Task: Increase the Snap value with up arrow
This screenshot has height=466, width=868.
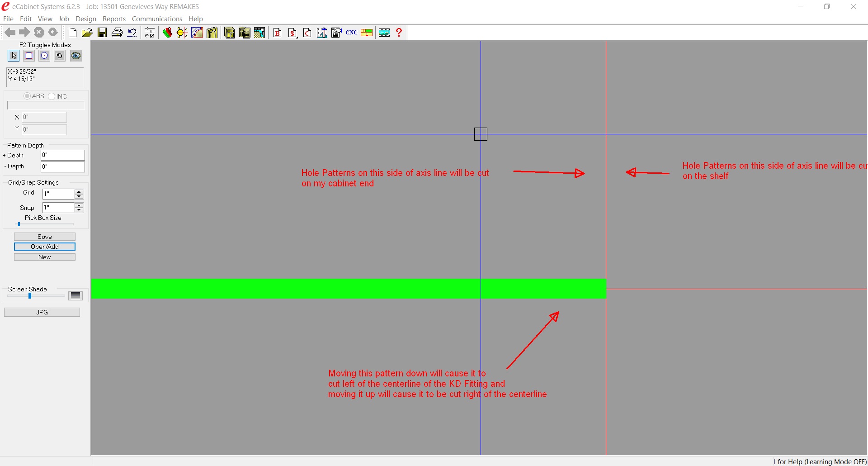Action: (79, 205)
